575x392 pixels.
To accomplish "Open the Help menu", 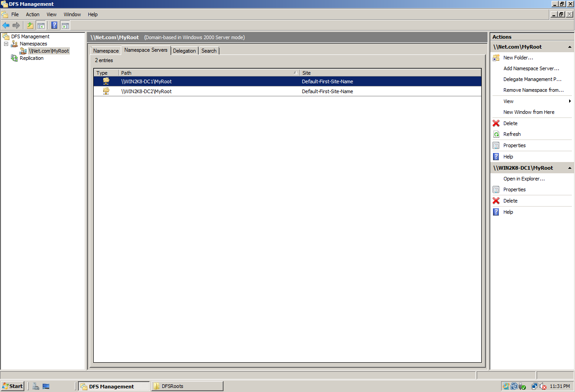I will (93, 14).
